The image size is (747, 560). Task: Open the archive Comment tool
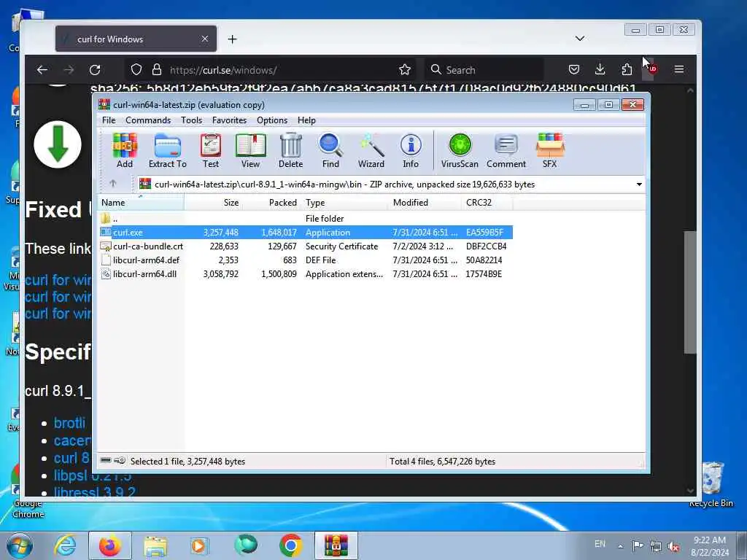pyautogui.click(x=506, y=150)
